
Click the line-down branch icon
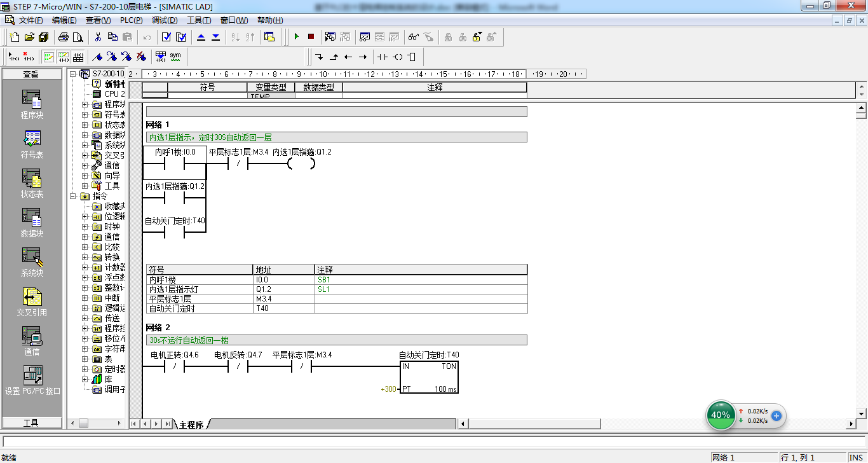coord(318,57)
